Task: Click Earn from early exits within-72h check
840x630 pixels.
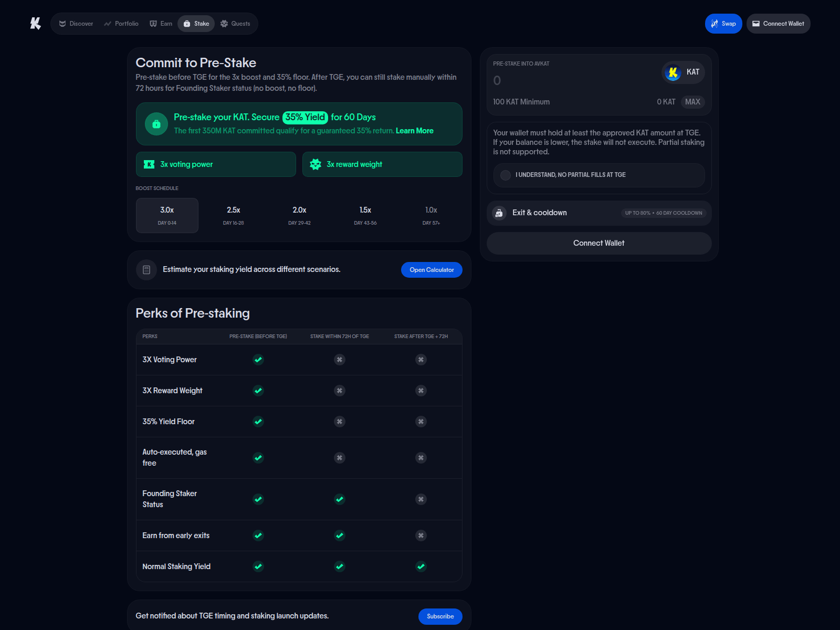Action: pyautogui.click(x=340, y=535)
